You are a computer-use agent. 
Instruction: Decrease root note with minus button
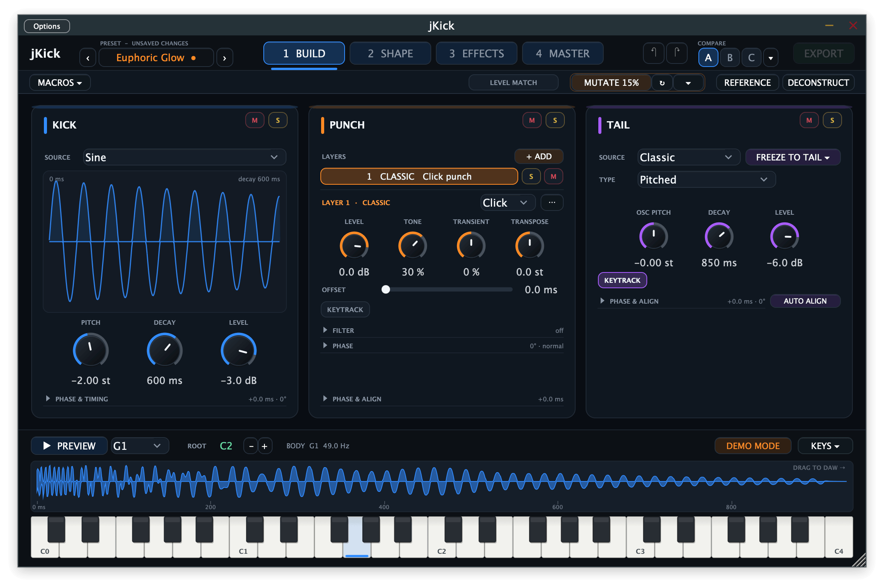click(x=251, y=446)
